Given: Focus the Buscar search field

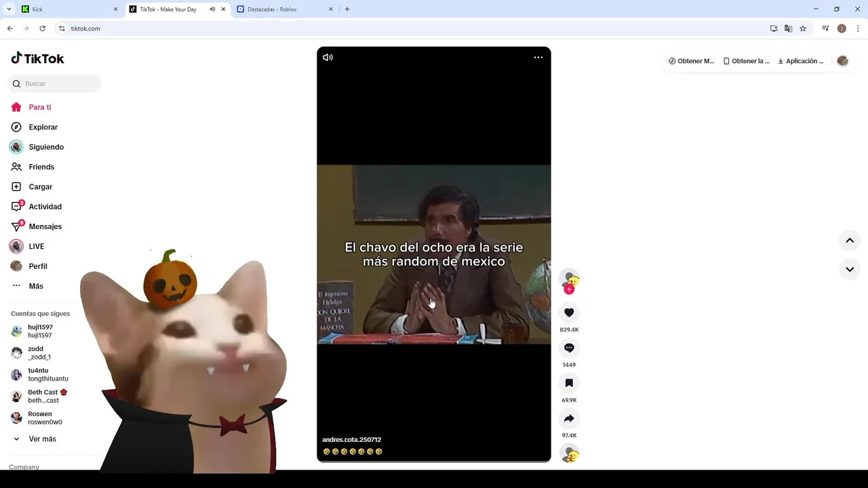Looking at the screenshot, I should click(54, 83).
